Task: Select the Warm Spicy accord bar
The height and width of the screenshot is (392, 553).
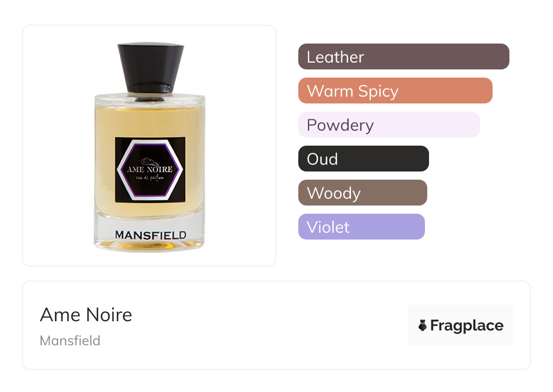Action: pyautogui.click(x=395, y=91)
